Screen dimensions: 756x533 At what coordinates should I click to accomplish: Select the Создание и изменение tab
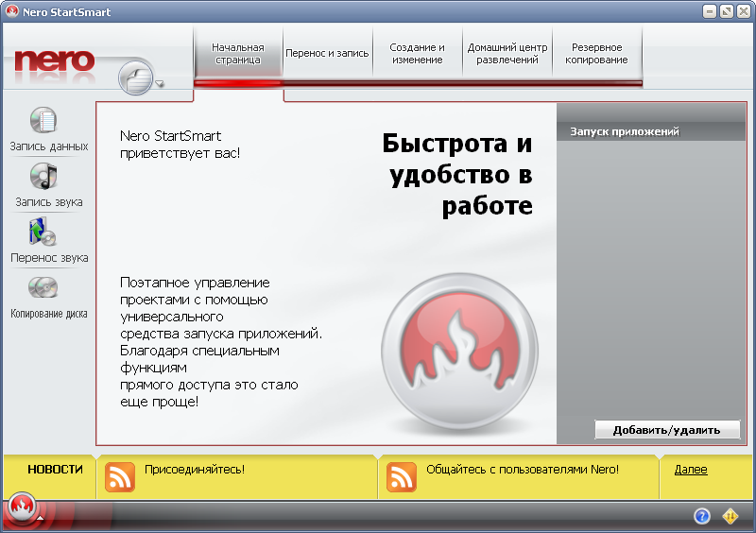pos(417,54)
